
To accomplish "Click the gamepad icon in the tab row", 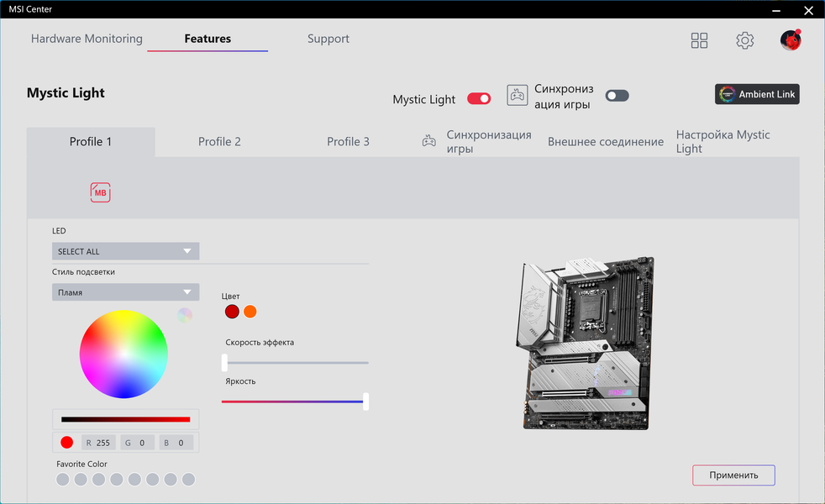I will pyautogui.click(x=428, y=141).
